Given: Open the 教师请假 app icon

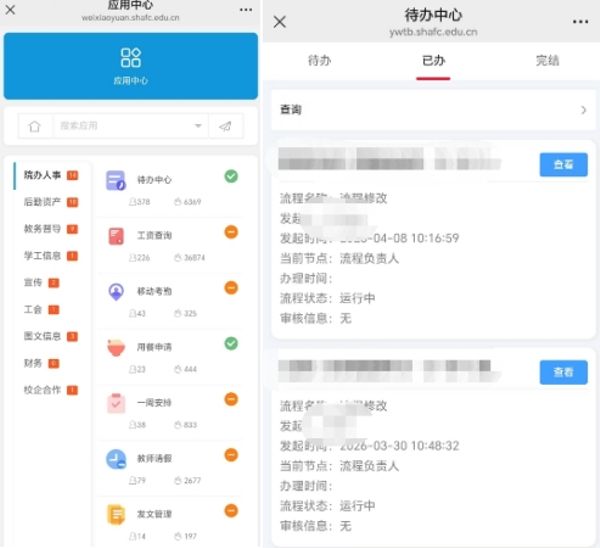Looking at the screenshot, I should (116, 459).
